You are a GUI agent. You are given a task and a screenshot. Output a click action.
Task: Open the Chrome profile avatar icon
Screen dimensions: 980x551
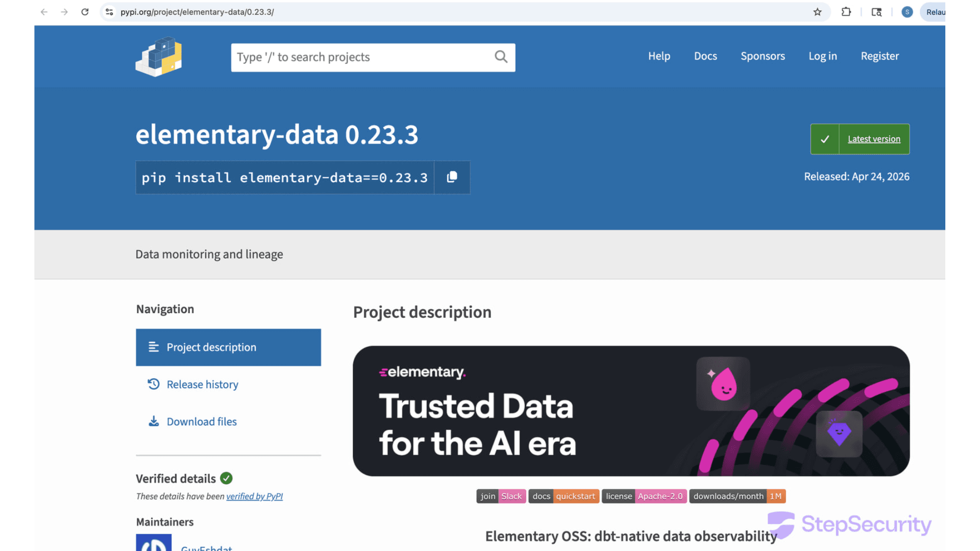pos(906,12)
